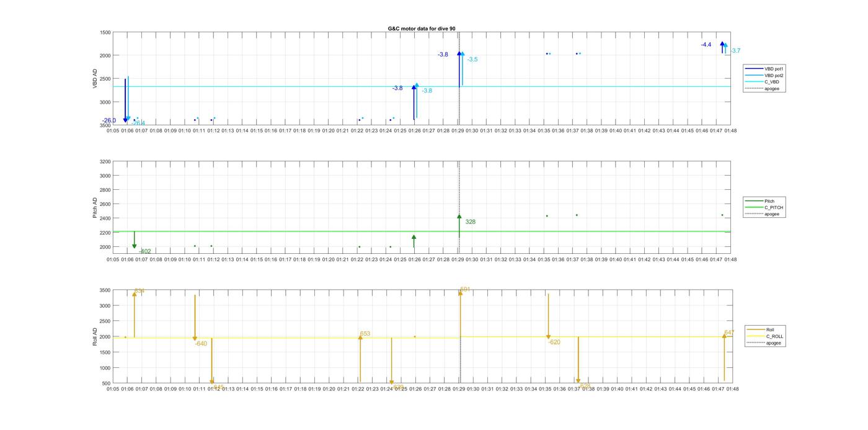Click the green line sample beside C_PITCH
This screenshot has height=430, width=868.
click(754, 207)
